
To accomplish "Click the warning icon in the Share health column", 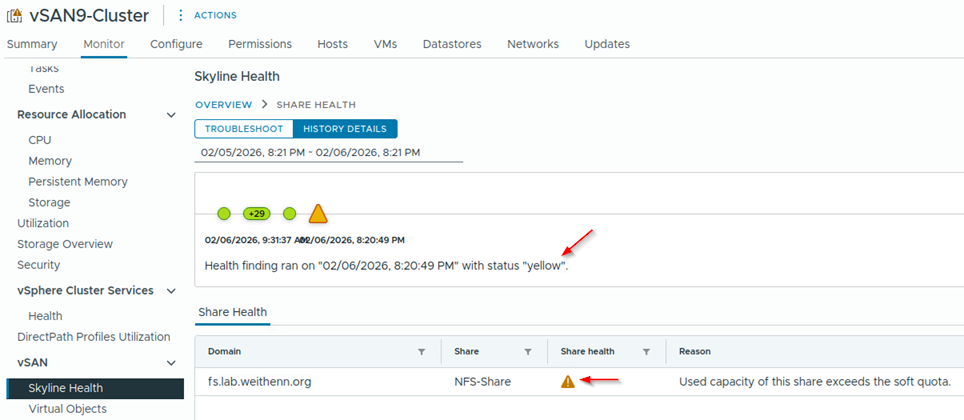I will click(568, 381).
